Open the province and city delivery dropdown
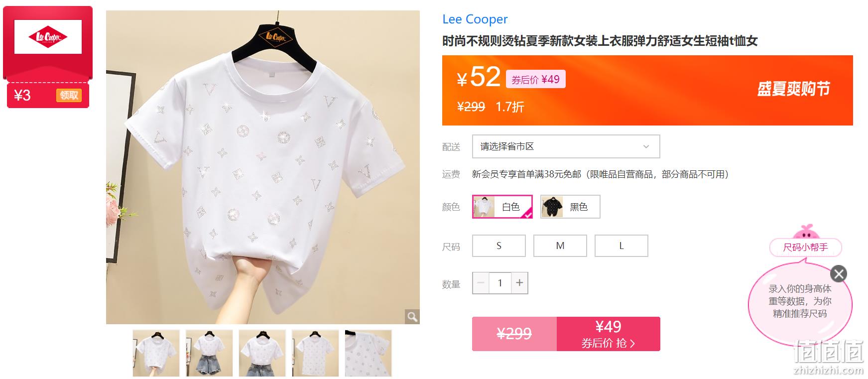 566,146
